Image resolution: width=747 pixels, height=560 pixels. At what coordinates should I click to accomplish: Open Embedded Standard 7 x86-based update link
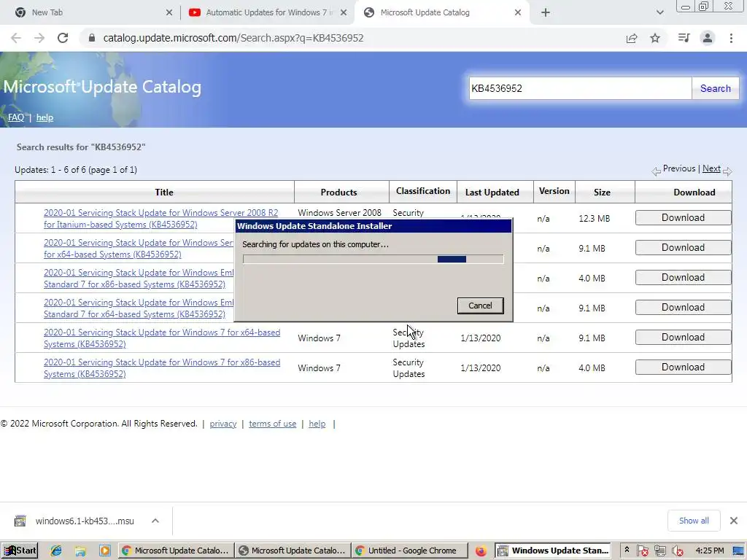pyautogui.click(x=139, y=279)
